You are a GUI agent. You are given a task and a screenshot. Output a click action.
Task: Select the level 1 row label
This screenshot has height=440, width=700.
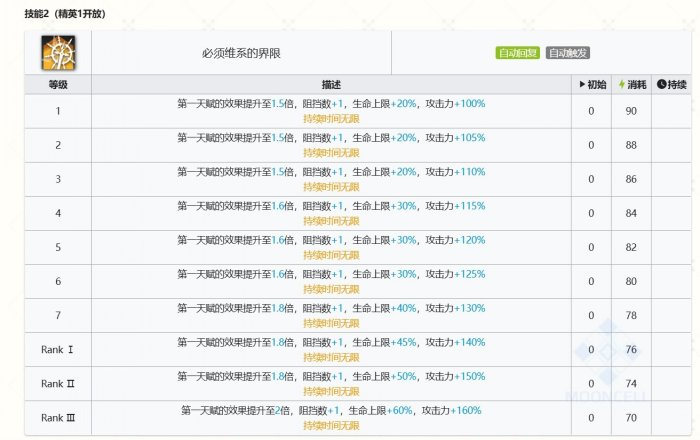[58, 111]
